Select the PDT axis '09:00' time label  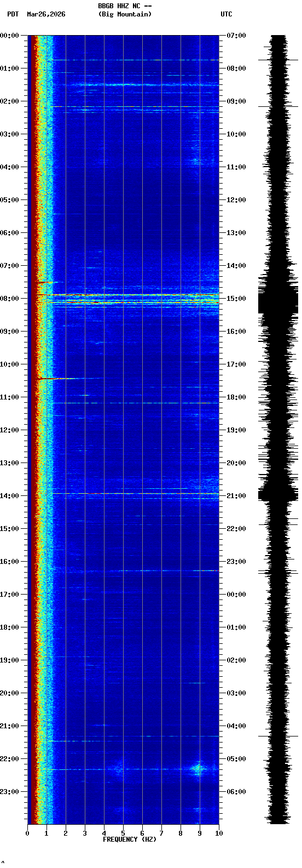point(9,332)
